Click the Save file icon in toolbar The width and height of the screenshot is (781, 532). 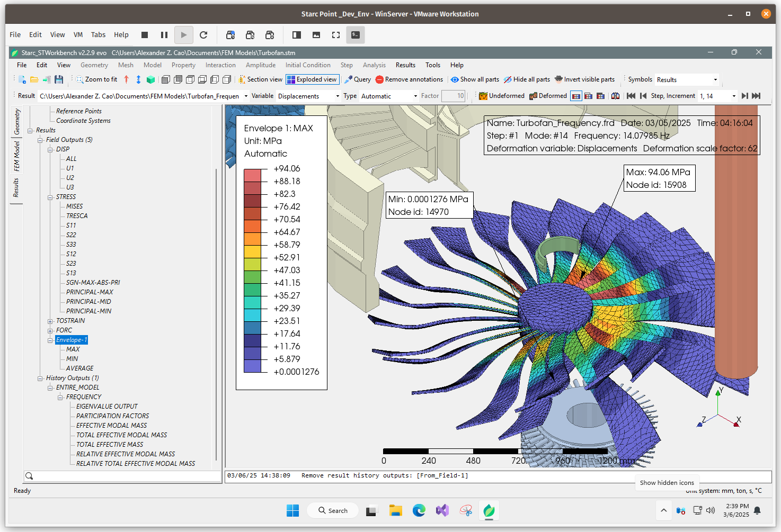tap(59, 79)
